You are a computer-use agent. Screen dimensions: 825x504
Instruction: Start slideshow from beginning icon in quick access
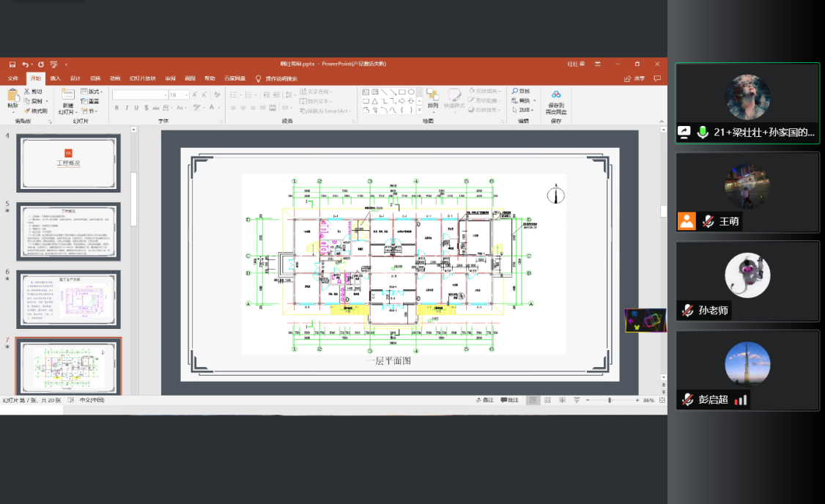tap(53, 64)
